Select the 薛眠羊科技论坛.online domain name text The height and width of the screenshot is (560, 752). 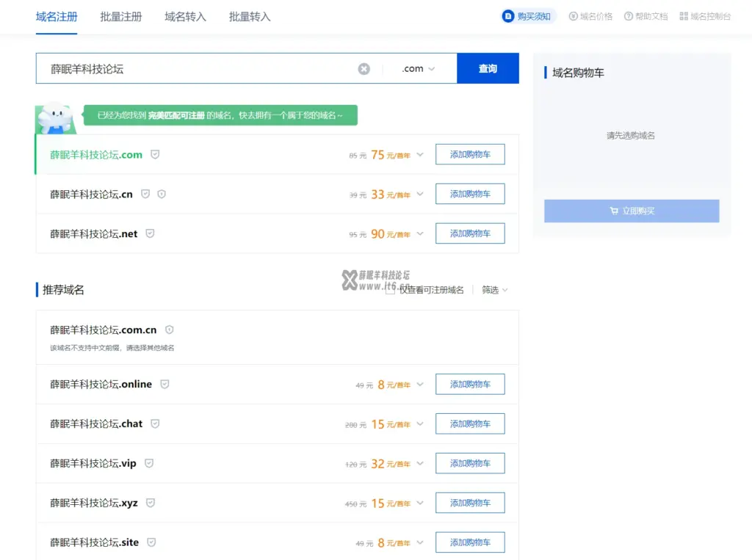coord(101,384)
